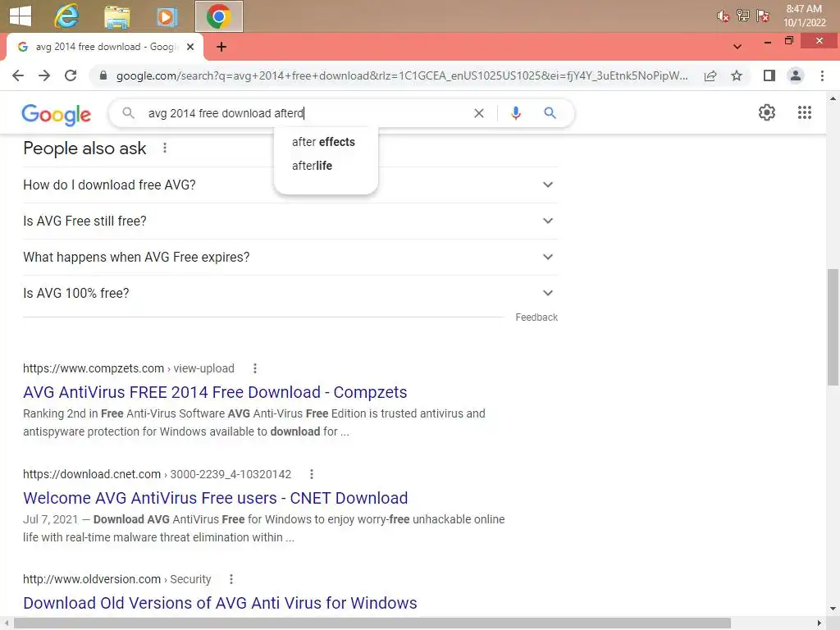840x630 pixels.
Task: Click the Feedback link
Action: pyautogui.click(x=536, y=317)
